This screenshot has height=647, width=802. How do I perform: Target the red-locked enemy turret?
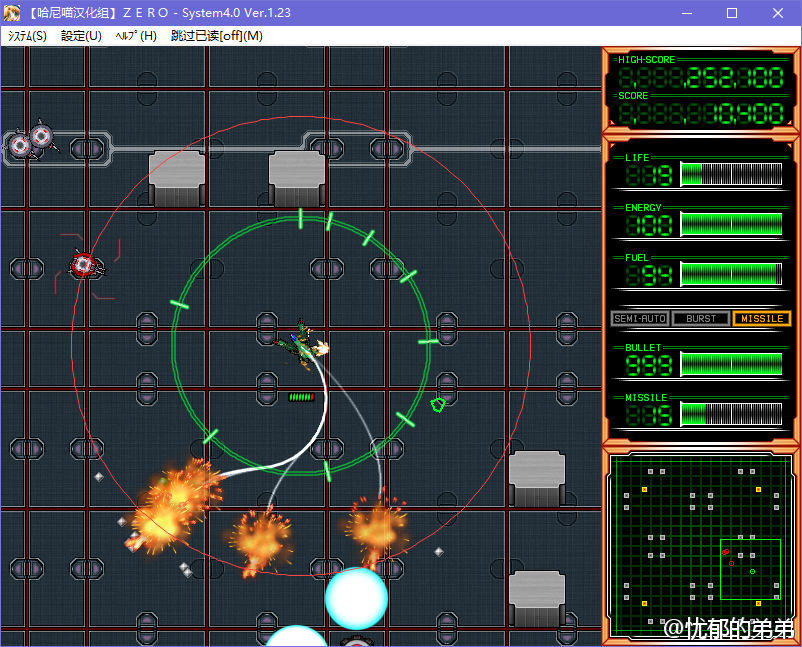(x=84, y=265)
